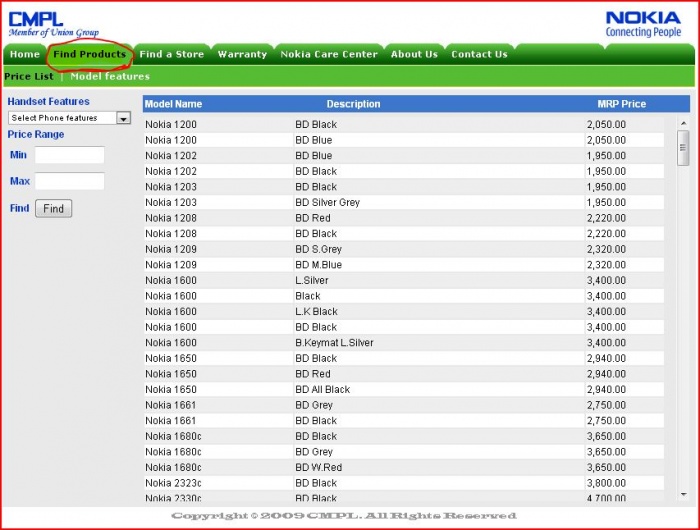Click the Nokia 1209 BD S.Grey price 2,320.00
The width and height of the screenshot is (700, 530).
(x=606, y=249)
